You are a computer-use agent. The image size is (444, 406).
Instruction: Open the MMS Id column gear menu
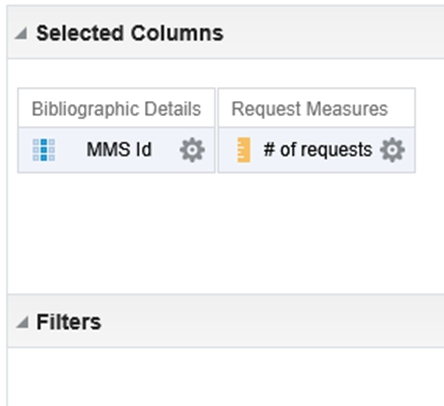pos(192,150)
